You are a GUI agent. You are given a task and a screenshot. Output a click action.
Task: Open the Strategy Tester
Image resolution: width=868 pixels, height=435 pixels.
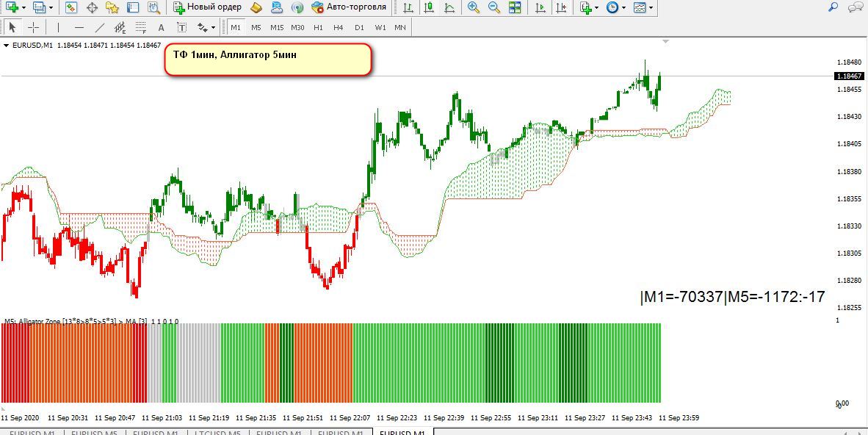[153, 7]
